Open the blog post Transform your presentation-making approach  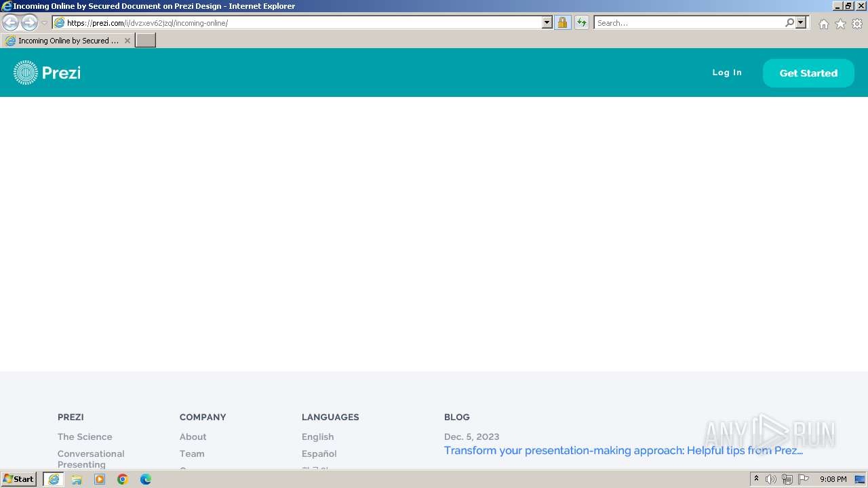coord(623,451)
